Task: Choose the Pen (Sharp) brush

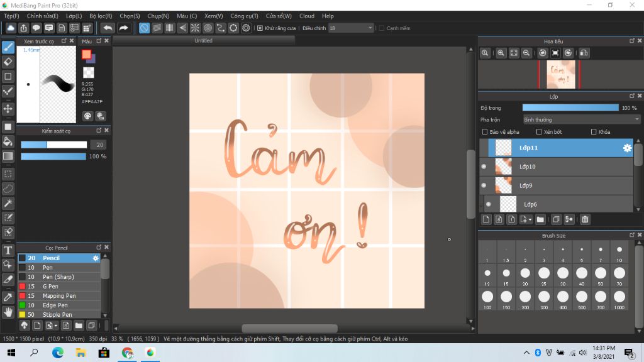Action: pyautogui.click(x=58, y=277)
